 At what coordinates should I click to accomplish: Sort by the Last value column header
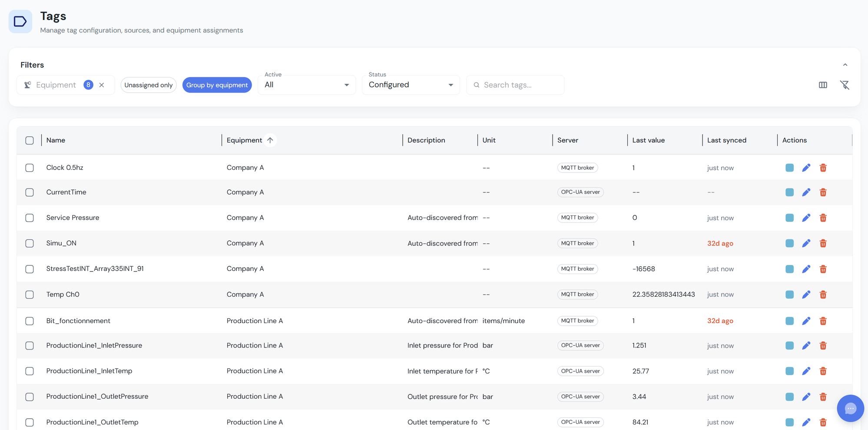pos(648,140)
